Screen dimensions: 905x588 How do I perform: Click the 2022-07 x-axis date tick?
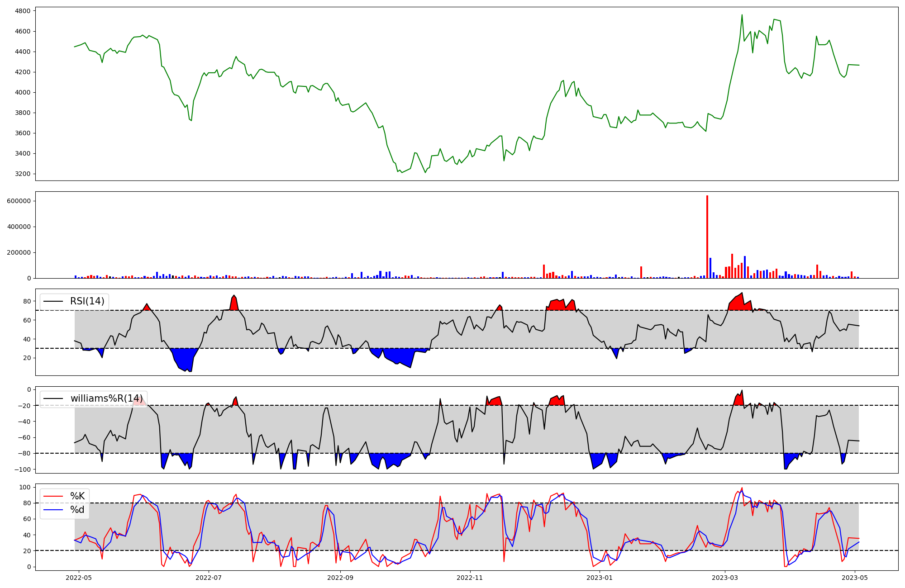coord(209,578)
